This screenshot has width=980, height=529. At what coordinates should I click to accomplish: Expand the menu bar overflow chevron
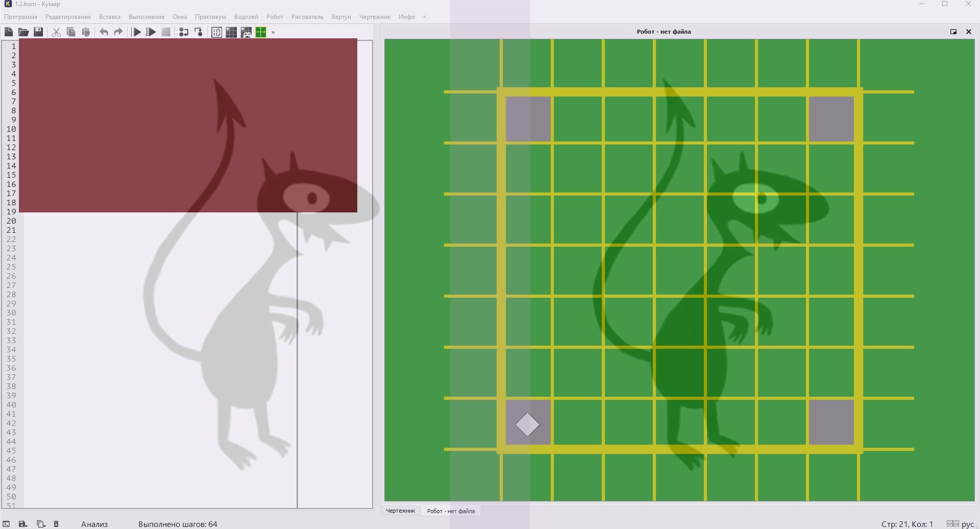[424, 17]
